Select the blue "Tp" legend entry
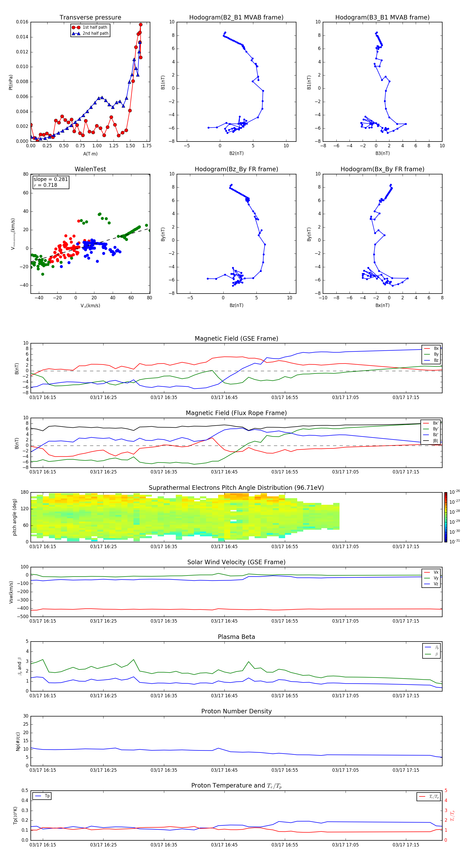The image size is (473, 868). (42, 796)
